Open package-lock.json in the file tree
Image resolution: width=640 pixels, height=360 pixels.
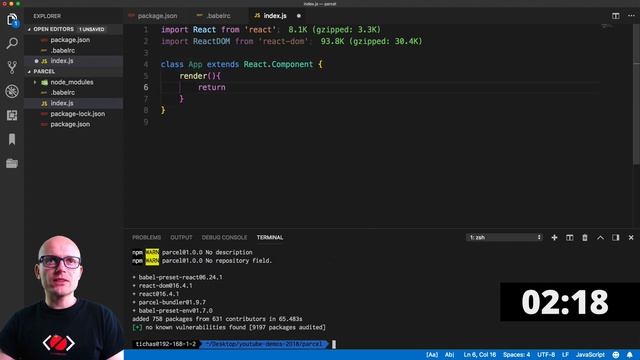[78, 114]
